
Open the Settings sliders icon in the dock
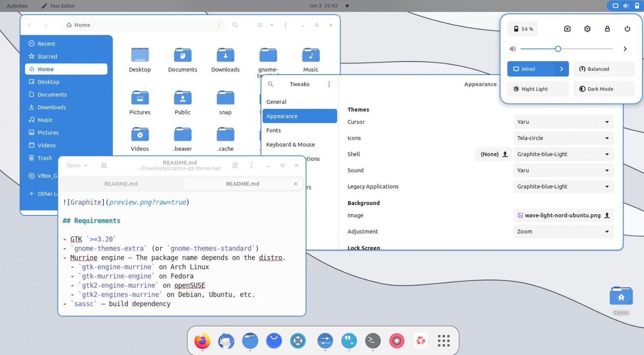325,341
